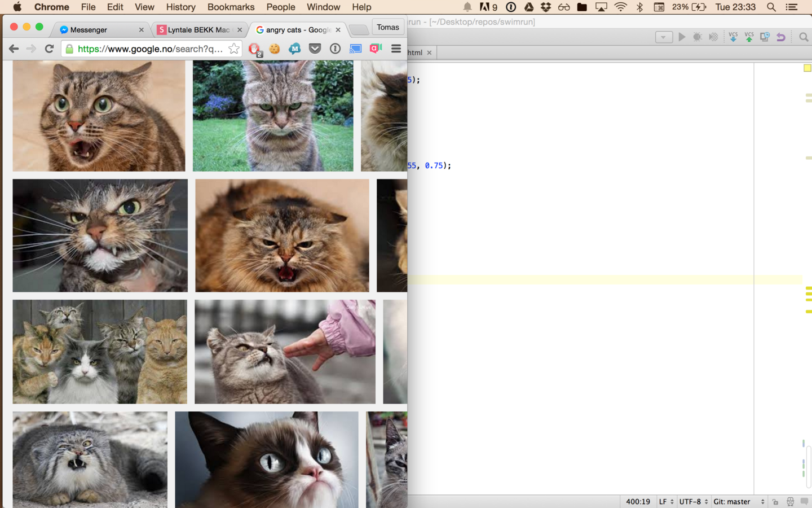Screen dimensions: 812x508
Task: Open the wet snarling cat image
Action: click(x=100, y=235)
